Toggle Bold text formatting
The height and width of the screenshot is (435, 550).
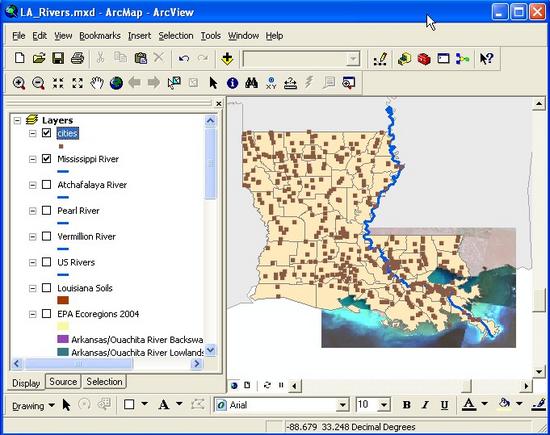pyautogui.click(x=407, y=405)
